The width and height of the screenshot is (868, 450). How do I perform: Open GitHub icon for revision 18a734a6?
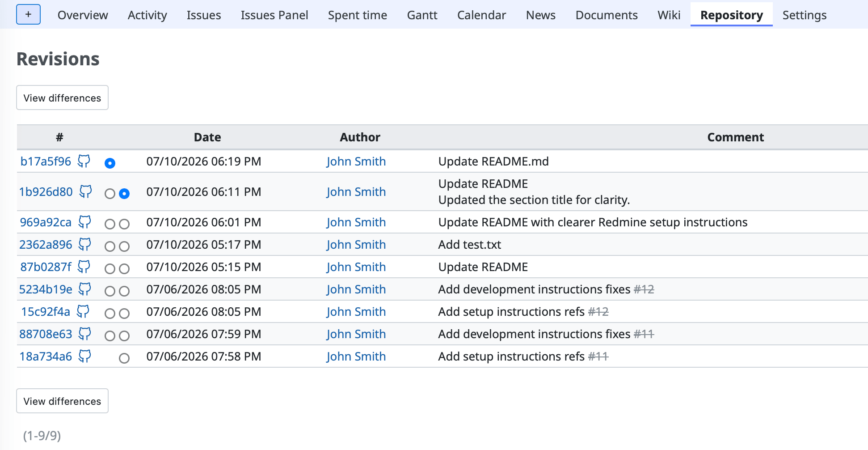coord(85,356)
